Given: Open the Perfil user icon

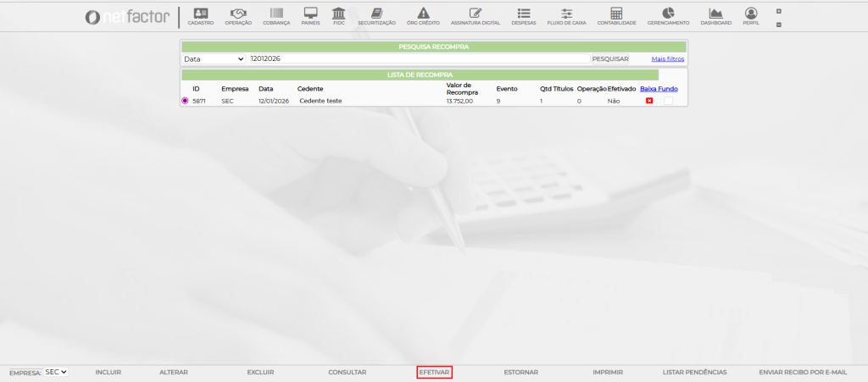Looking at the screenshot, I should tap(751, 14).
